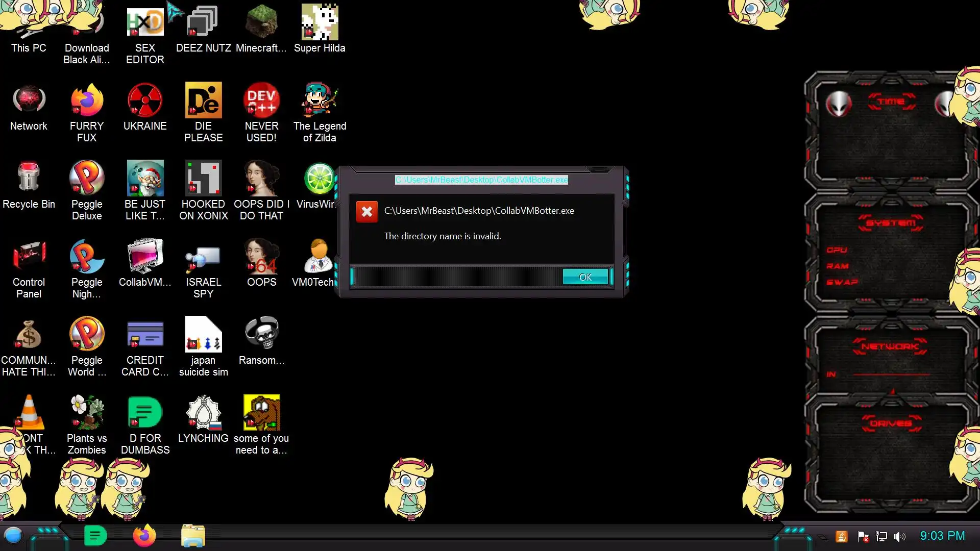Viewport: 980px width, 551px height.
Task: Open the Action Center flag icon
Action: (x=863, y=537)
